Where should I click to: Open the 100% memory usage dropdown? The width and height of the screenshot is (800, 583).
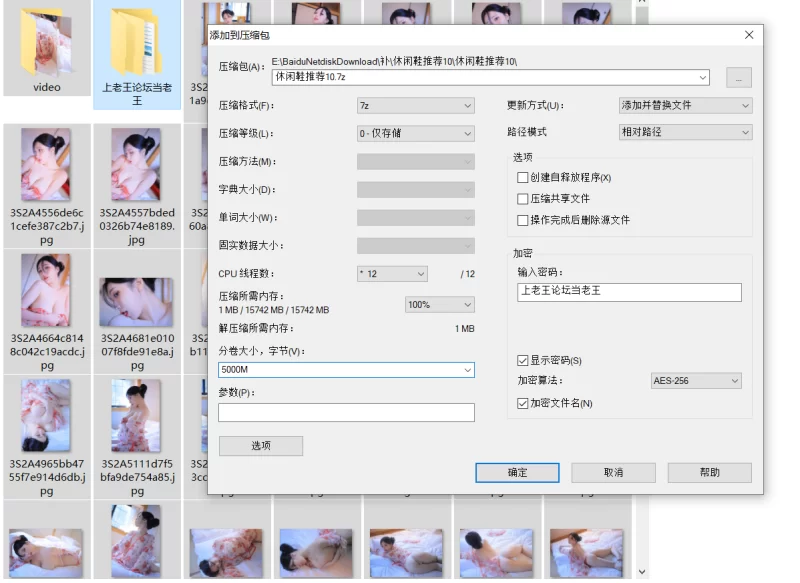click(440, 305)
